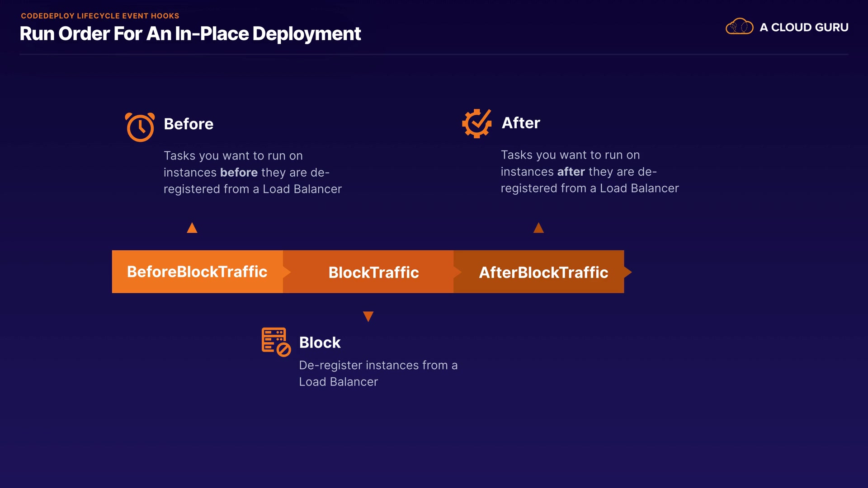The width and height of the screenshot is (868, 488).
Task: Click the arrow tip after AfterBlockTraffic
Action: pos(627,272)
